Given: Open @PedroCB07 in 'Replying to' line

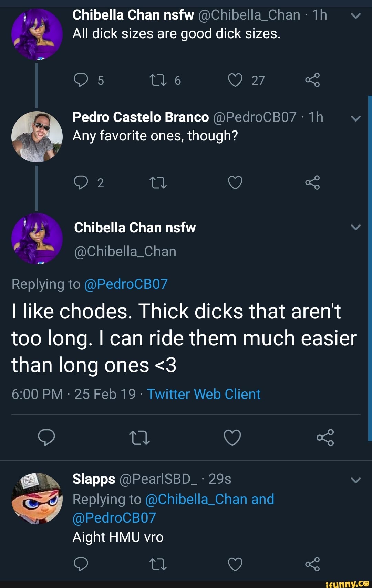Looking at the screenshot, I should click(x=126, y=284).
